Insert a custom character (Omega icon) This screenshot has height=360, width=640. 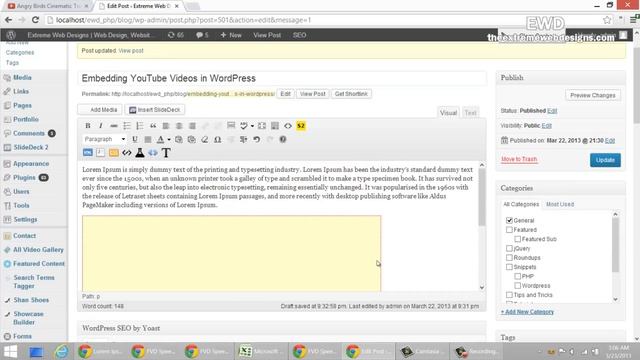click(218, 139)
